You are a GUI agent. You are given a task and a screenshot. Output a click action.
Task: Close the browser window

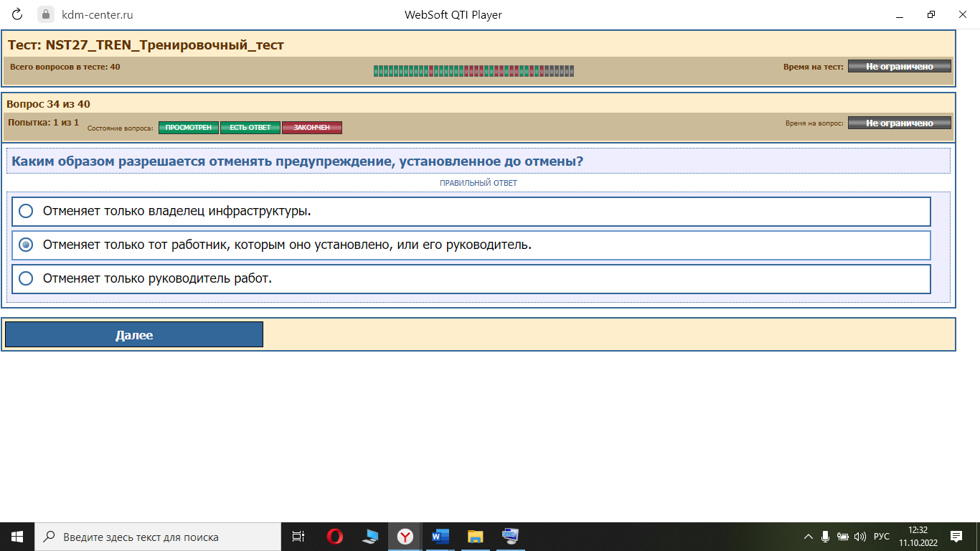tap(963, 14)
